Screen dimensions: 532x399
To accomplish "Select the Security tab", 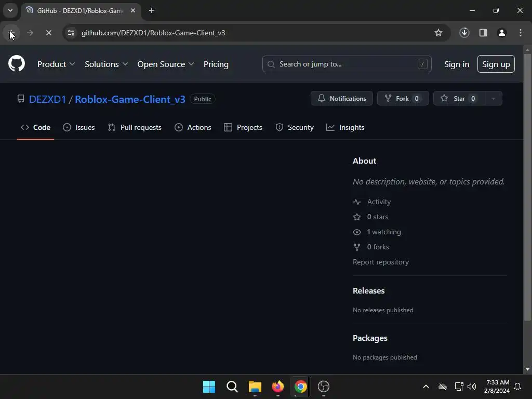I will click(x=295, y=128).
